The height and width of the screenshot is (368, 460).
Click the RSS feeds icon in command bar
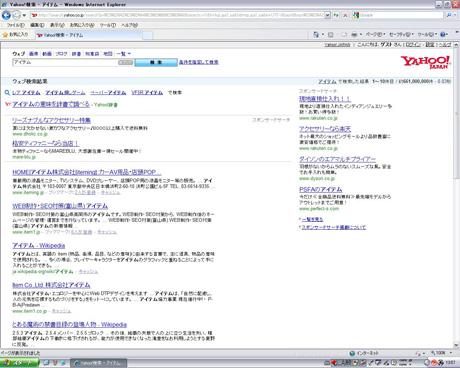(x=331, y=35)
